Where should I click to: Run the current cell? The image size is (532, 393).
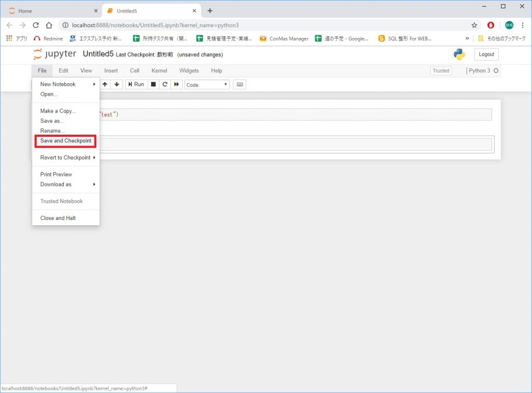click(x=137, y=84)
